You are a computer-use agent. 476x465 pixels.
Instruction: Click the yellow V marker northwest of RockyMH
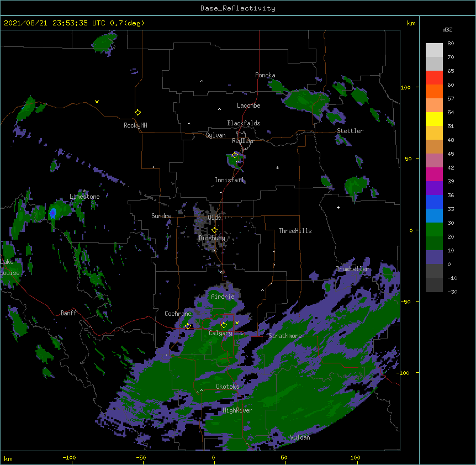point(97,102)
